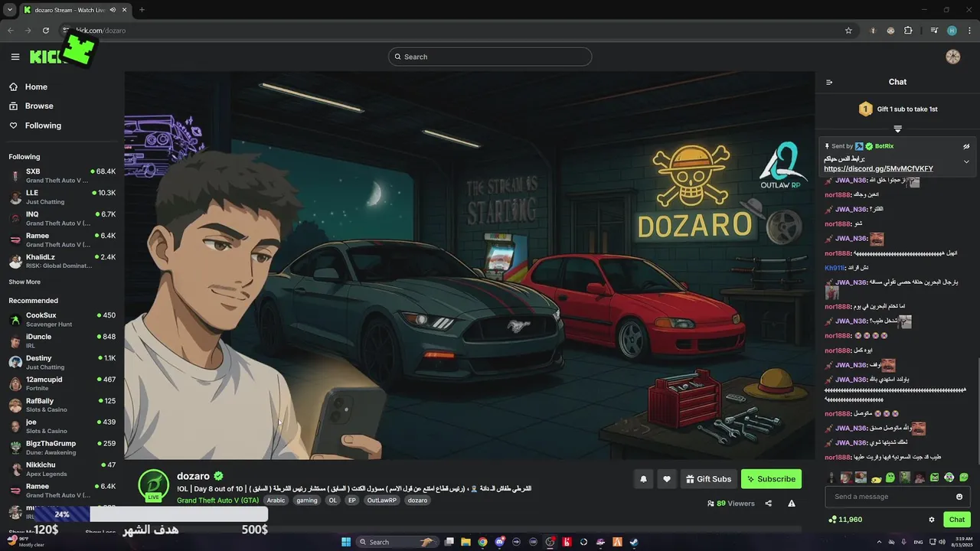The height and width of the screenshot is (551, 980).
Task: Click the Gift Subs button
Action: pyautogui.click(x=708, y=479)
